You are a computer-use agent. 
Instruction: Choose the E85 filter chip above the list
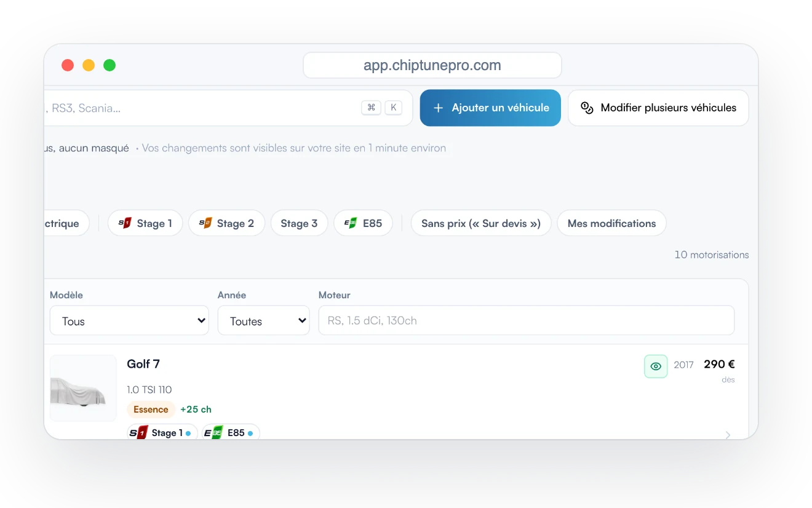click(x=363, y=223)
